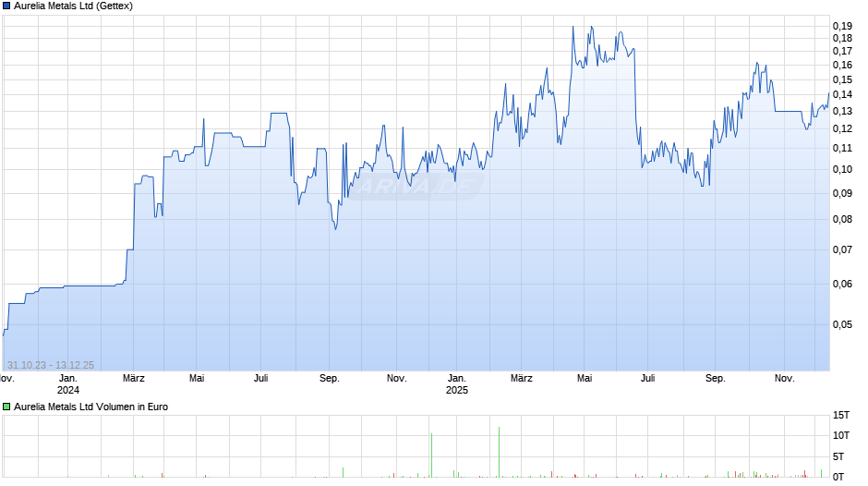
Task: Click the tallest green volume bar
Action: 499,452
